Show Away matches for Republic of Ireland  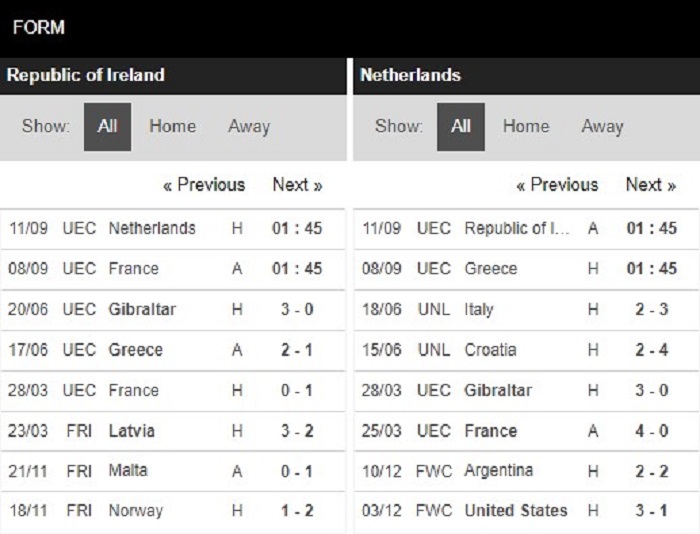[x=249, y=127]
